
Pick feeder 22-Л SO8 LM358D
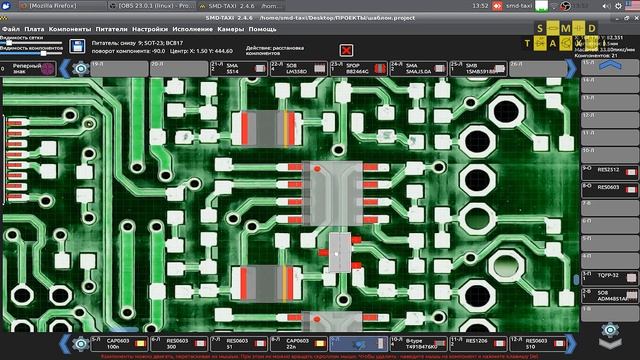(299, 69)
